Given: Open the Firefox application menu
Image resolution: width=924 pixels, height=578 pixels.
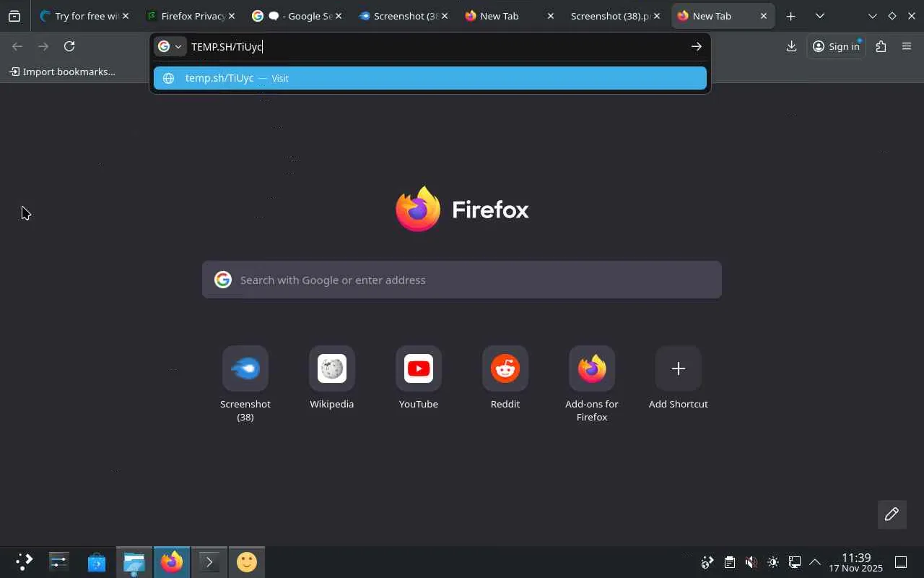Looking at the screenshot, I should click(x=907, y=46).
